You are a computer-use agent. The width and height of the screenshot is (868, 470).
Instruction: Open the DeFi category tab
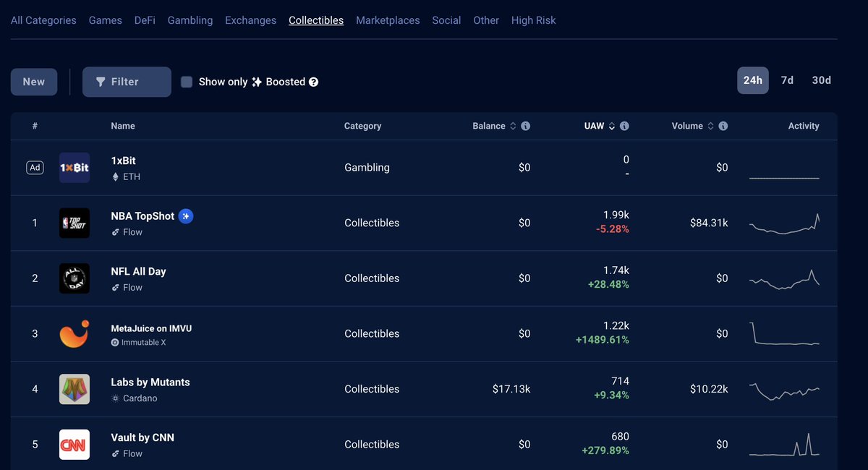tap(145, 20)
